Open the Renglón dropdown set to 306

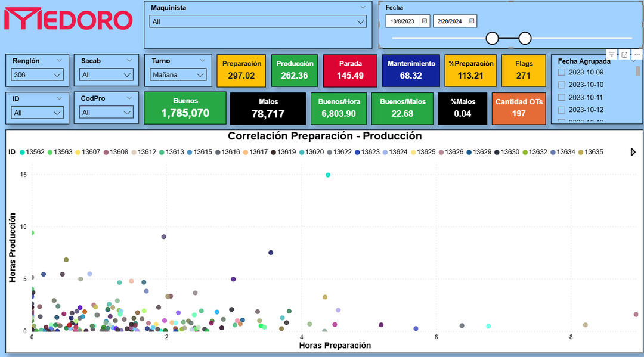click(x=37, y=75)
